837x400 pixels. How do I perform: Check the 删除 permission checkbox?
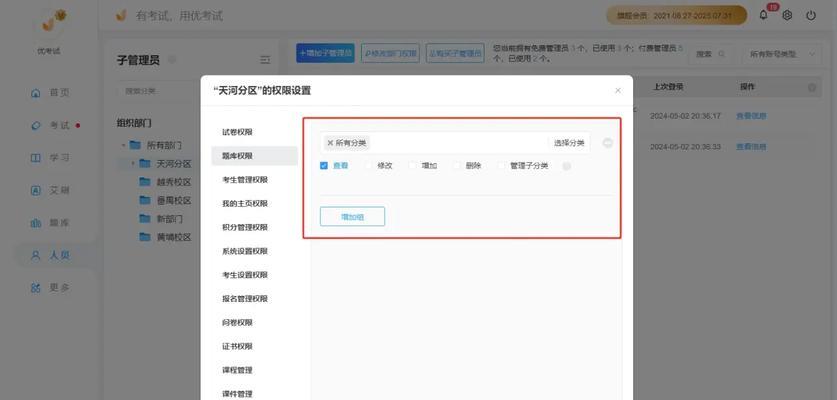coord(456,166)
